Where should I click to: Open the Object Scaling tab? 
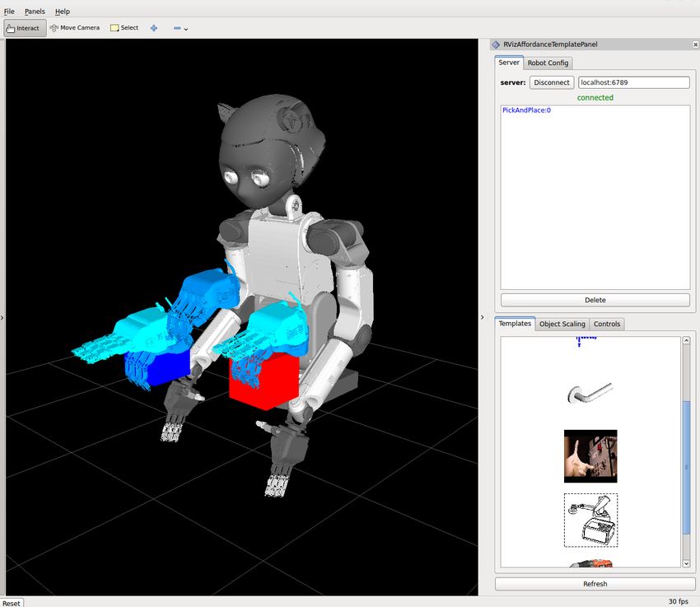(562, 324)
